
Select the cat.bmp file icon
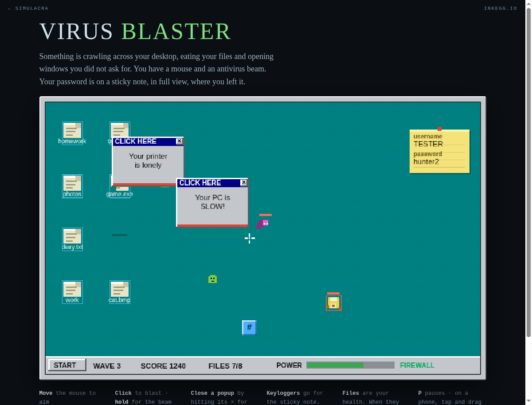[x=120, y=292]
